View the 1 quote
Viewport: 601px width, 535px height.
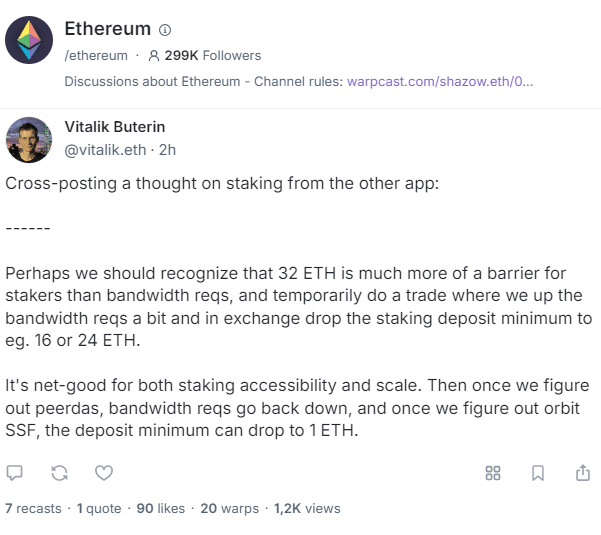pyautogui.click(x=99, y=508)
